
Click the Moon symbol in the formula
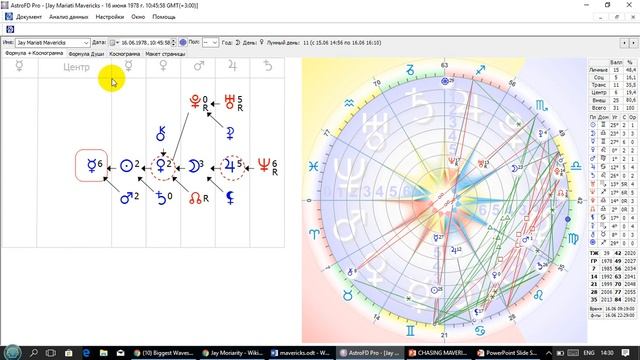point(193,166)
